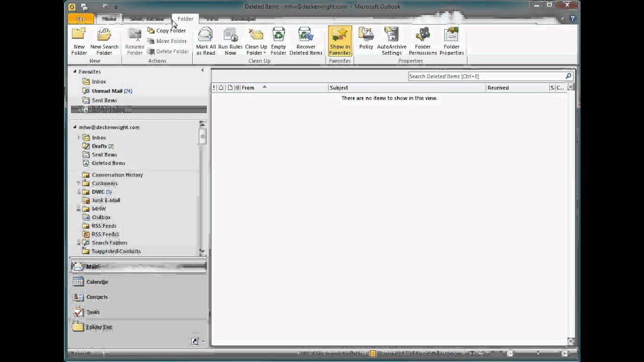Viewport: 644px width, 362px height.
Task: Sort by Importance column icon
Action: point(214,87)
